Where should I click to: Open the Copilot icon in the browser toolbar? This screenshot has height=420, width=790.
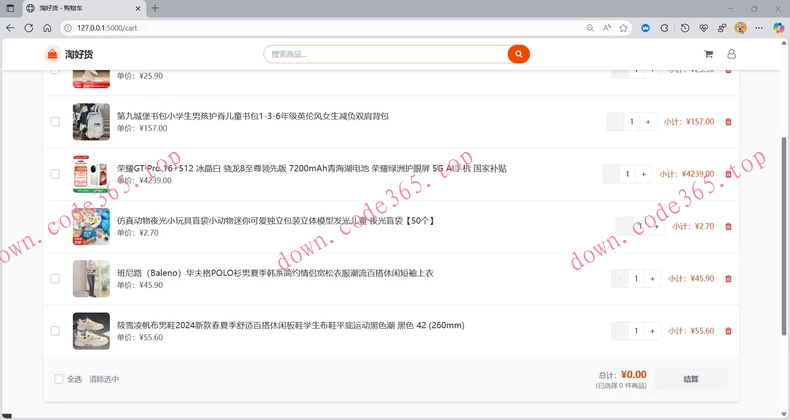(x=778, y=28)
